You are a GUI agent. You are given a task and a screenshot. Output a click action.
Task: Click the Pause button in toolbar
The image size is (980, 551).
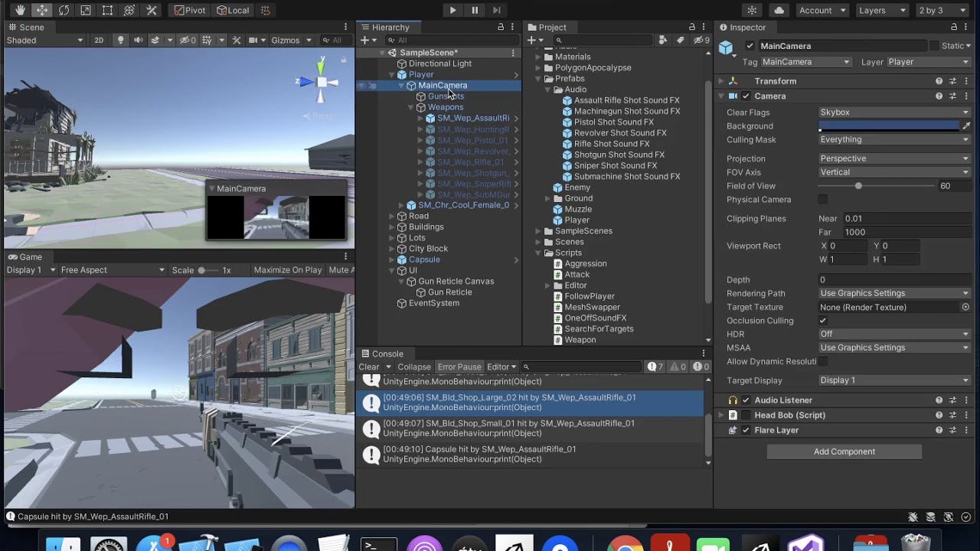click(475, 10)
